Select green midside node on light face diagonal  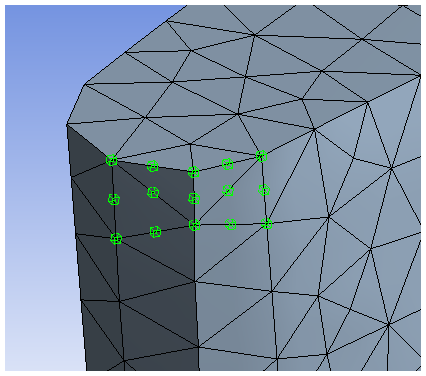(x=228, y=190)
